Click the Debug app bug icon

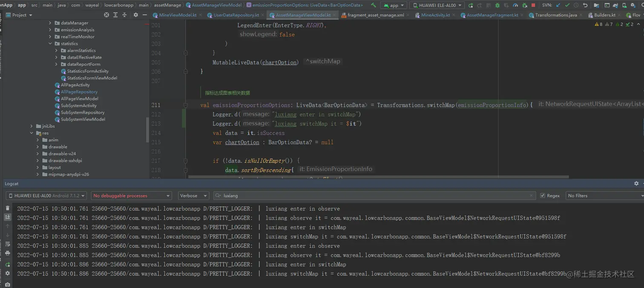coord(497,6)
